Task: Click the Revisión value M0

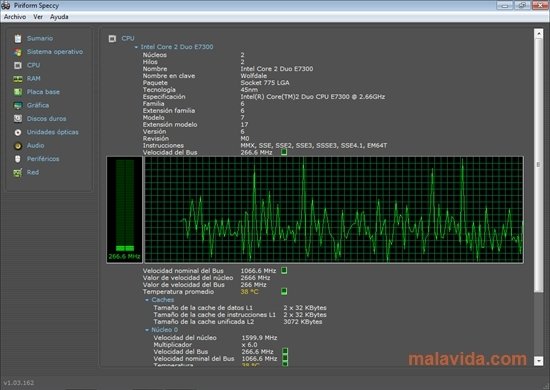Action: pos(245,139)
